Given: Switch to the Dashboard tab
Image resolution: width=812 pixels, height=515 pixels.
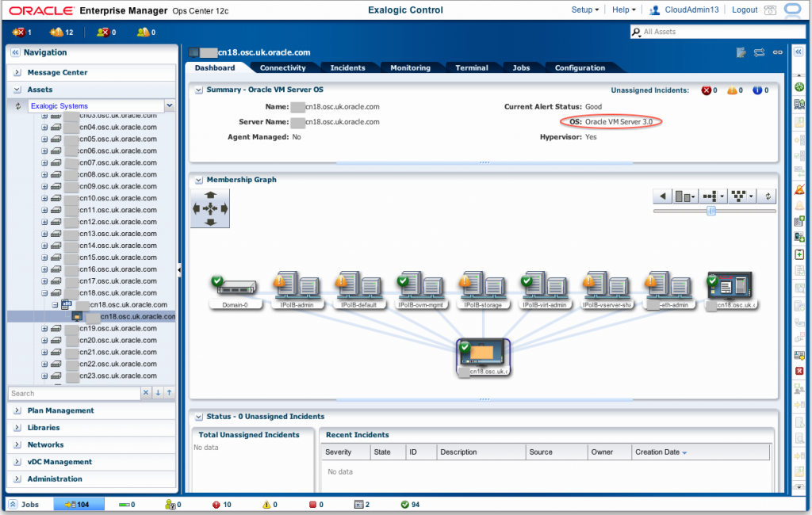Looking at the screenshot, I should 215,68.
